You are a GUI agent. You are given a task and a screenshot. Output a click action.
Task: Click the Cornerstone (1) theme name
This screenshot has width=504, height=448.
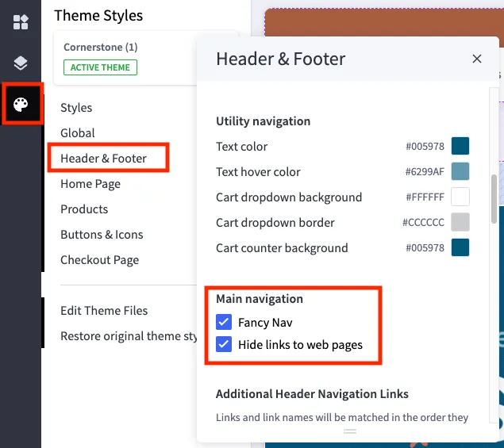pyautogui.click(x=101, y=48)
